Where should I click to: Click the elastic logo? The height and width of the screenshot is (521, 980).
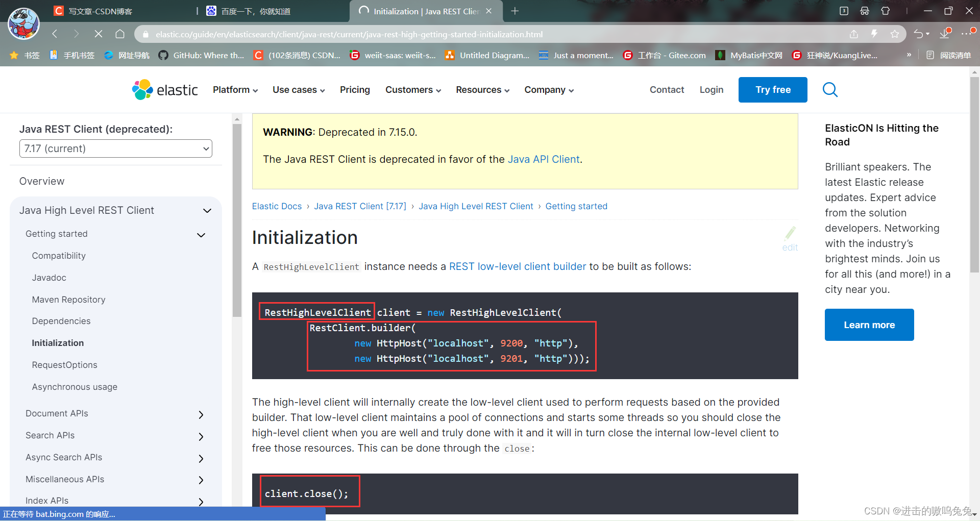[165, 90]
